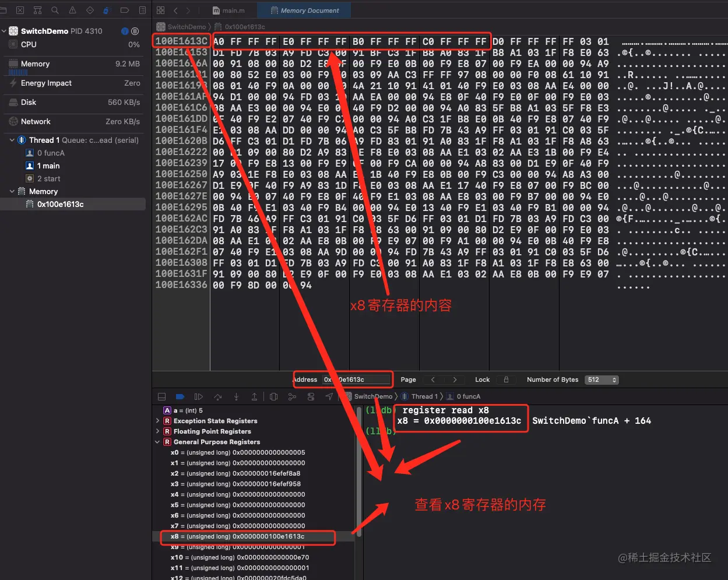Select the Memory Document tab
The image size is (728, 580).
304,10
